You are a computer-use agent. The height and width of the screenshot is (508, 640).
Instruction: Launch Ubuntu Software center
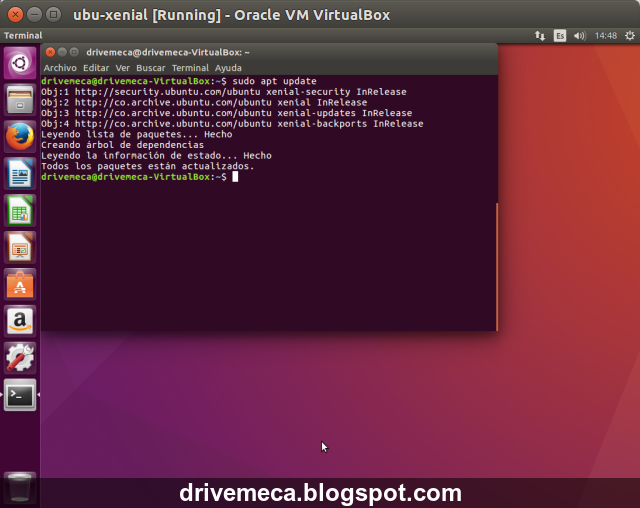pos(20,284)
